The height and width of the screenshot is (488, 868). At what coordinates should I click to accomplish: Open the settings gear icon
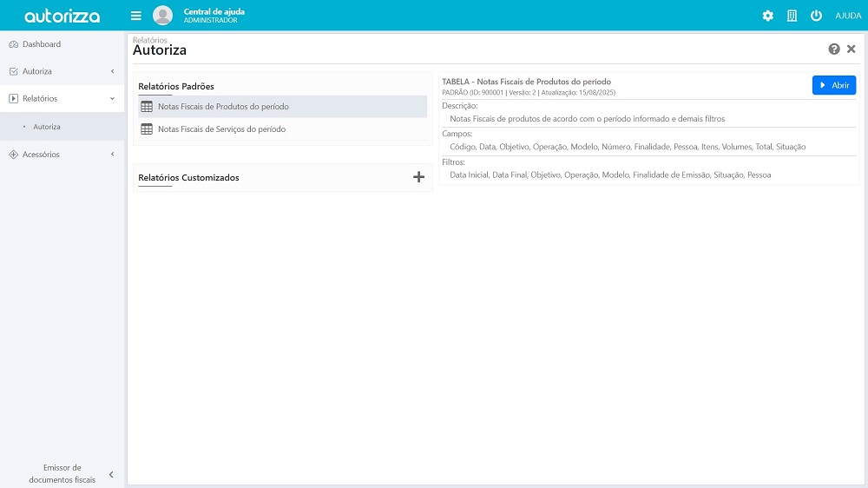click(767, 16)
